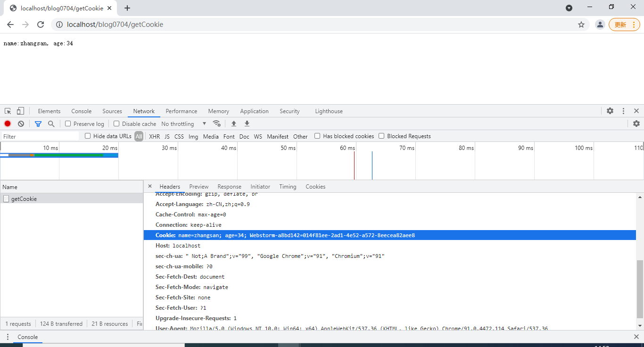
Task: Filter requests by CSS
Action: 179,136
